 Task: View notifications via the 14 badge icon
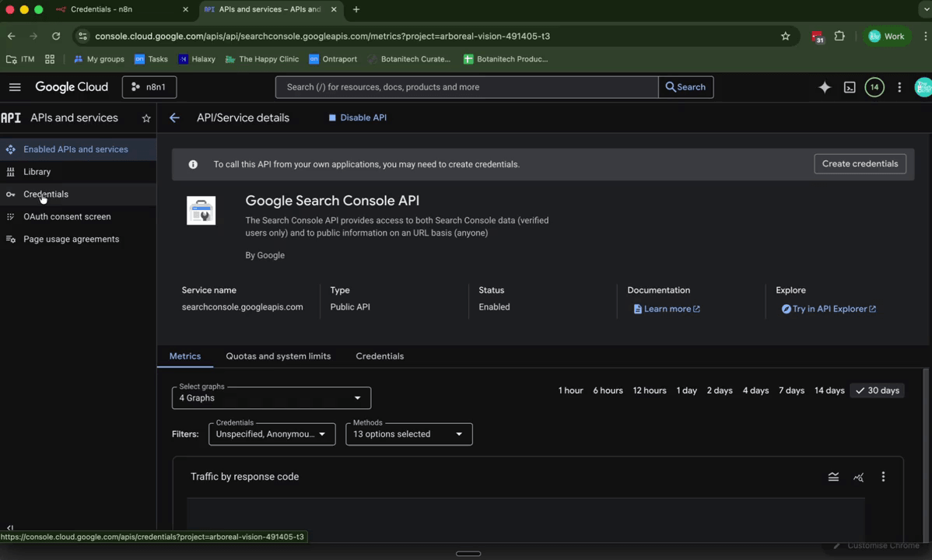point(874,87)
